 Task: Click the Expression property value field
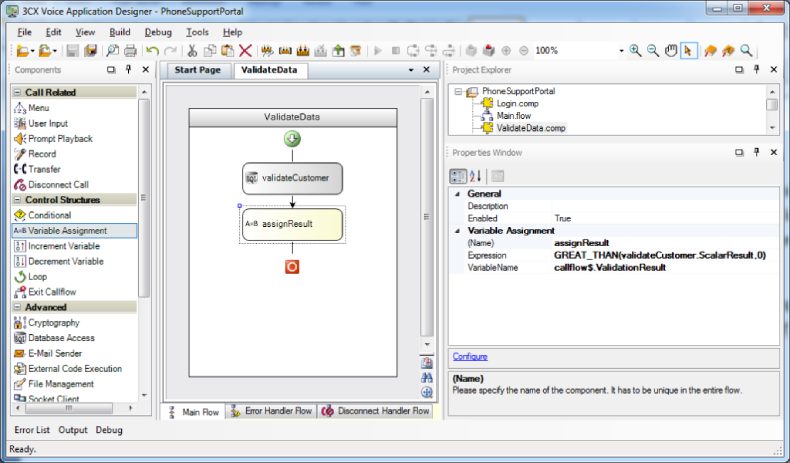click(x=665, y=255)
